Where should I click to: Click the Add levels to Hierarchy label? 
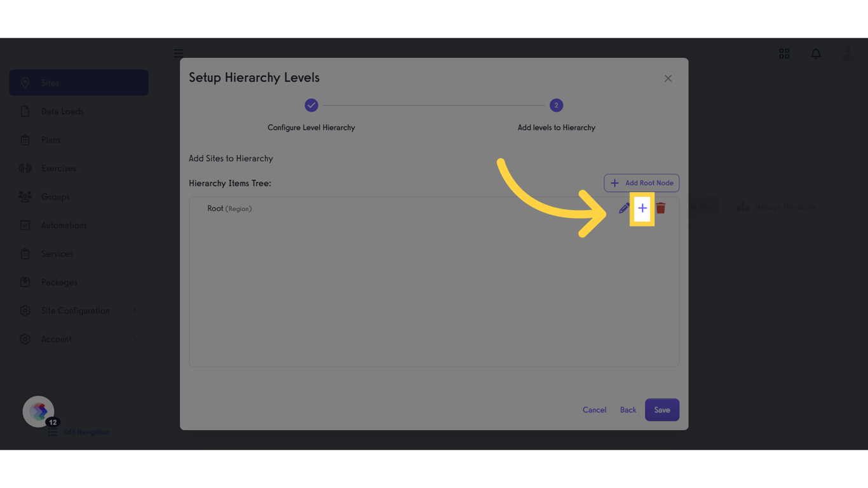coord(557,128)
